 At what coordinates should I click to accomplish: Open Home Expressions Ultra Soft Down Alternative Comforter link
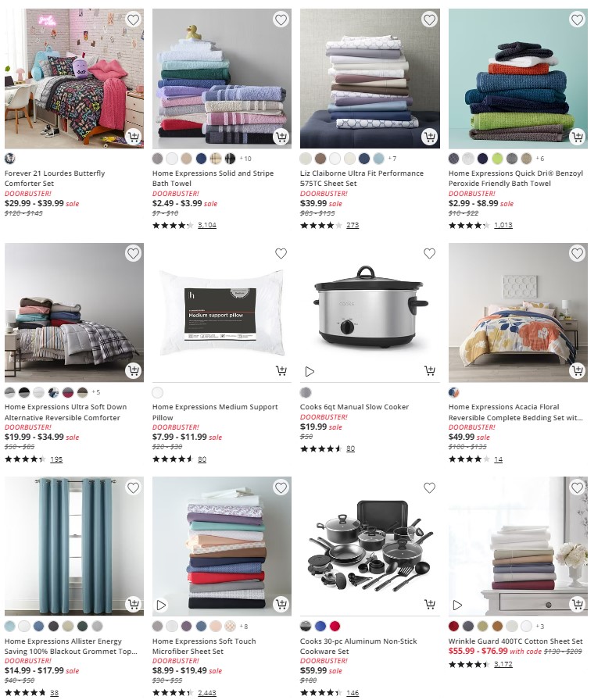point(66,412)
